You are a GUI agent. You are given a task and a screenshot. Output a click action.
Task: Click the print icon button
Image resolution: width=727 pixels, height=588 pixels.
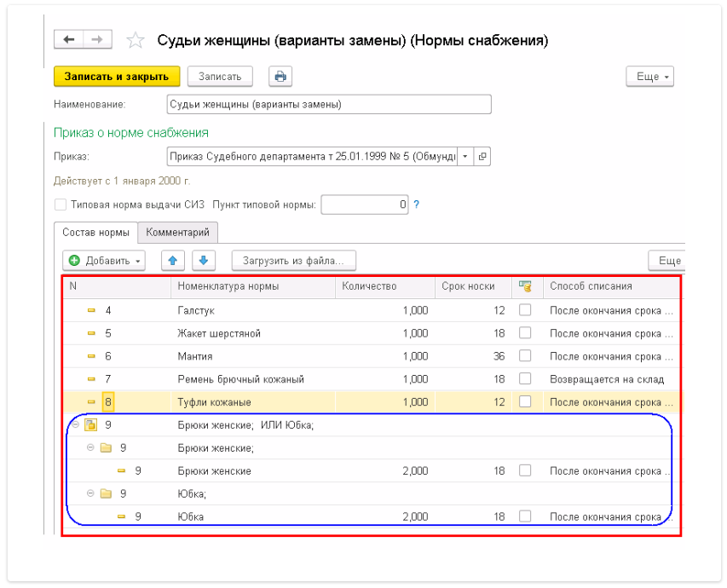280,77
